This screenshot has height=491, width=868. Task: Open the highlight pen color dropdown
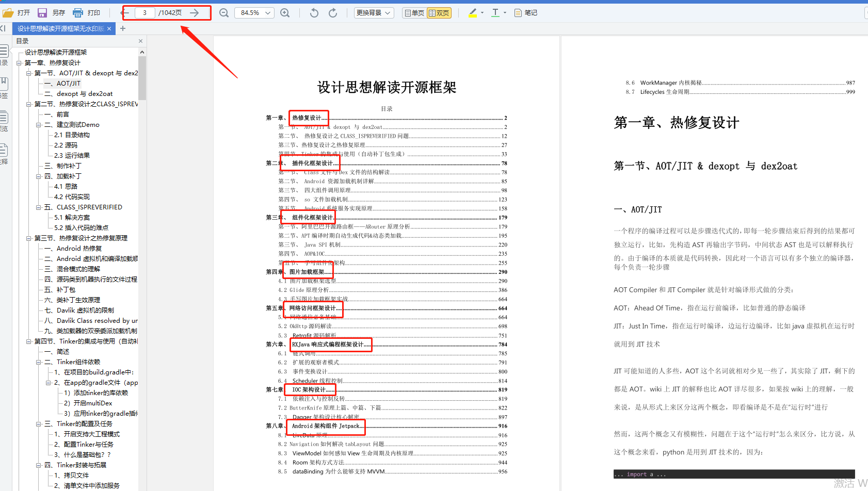coord(481,12)
